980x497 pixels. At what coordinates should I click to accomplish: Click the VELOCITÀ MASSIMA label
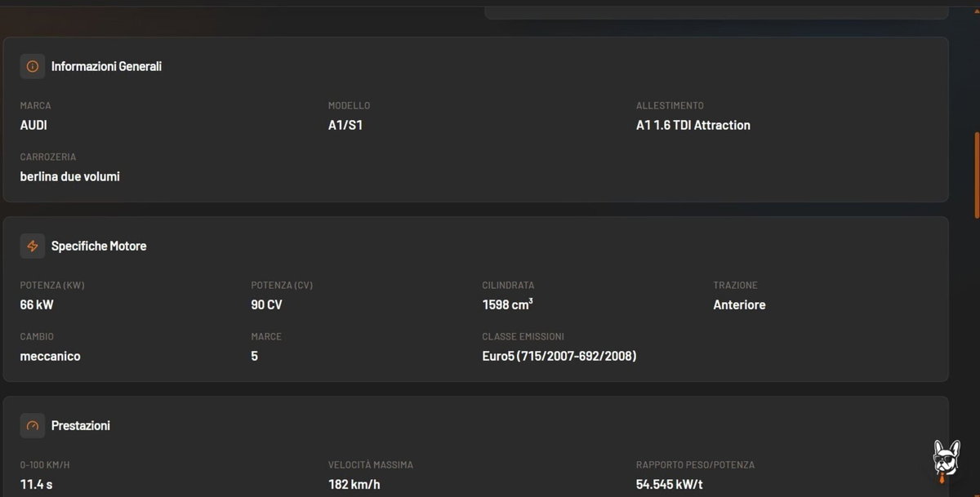click(x=371, y=465)
